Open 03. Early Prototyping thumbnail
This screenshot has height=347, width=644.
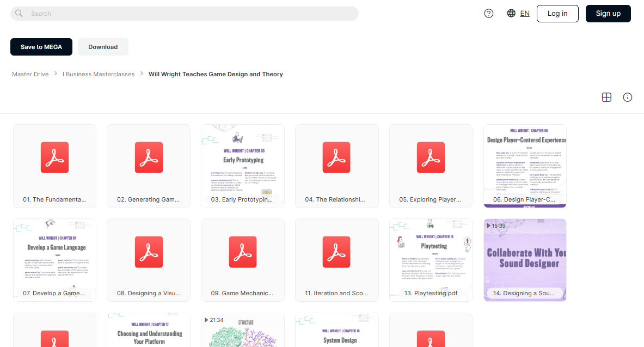click(x=243, y=166)
